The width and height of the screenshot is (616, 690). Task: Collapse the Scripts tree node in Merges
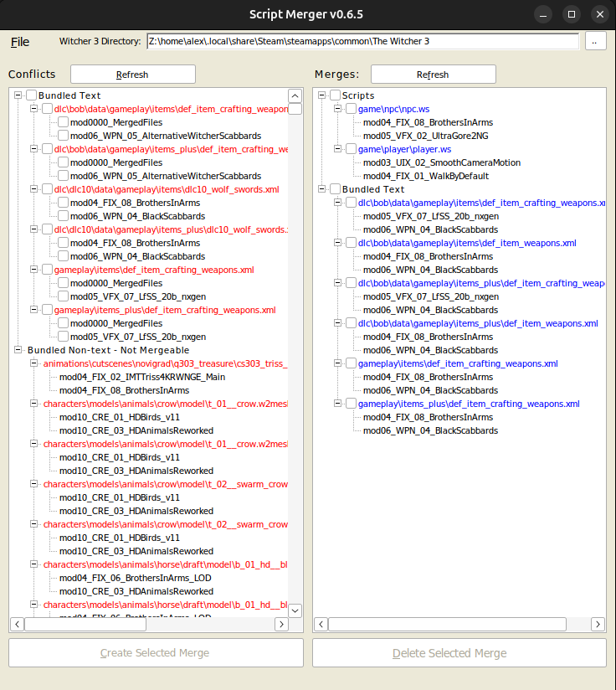pos(324,95)
